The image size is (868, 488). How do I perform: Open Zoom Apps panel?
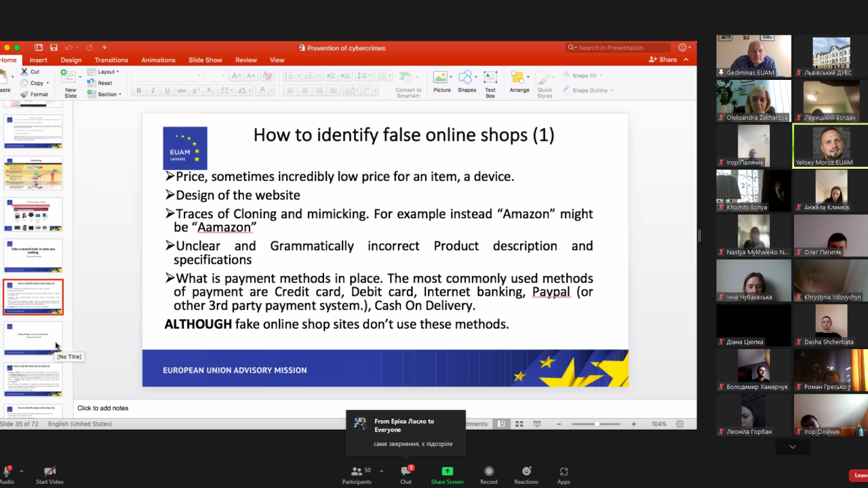[x=564, y=475]
